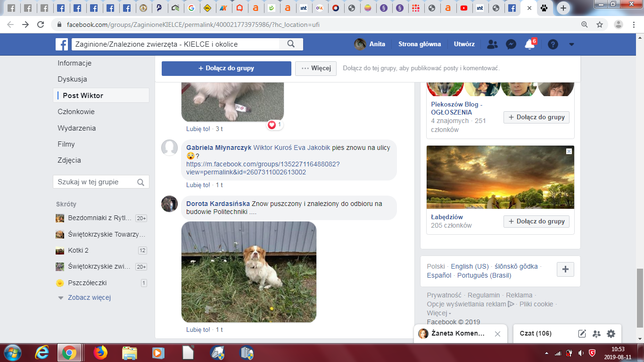Viewport: 644px width, 362px height.
Task: Click the friend requests people icon
Action: click(x=492, y=44)
